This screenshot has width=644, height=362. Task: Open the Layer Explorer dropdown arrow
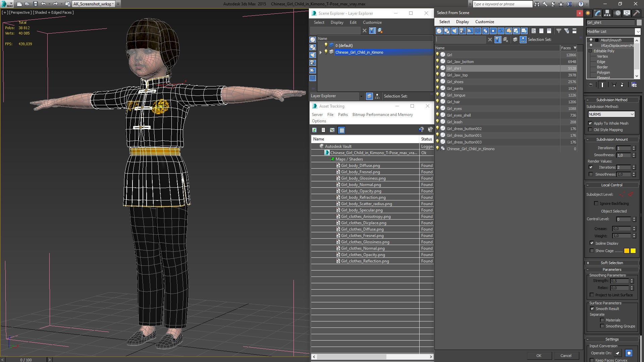(x=361, y=96)
